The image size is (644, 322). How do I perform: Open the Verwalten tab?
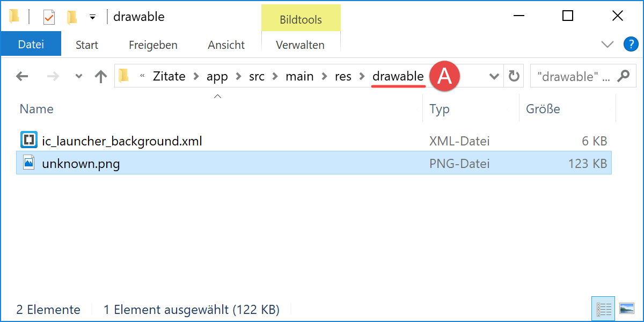(301, 45)
